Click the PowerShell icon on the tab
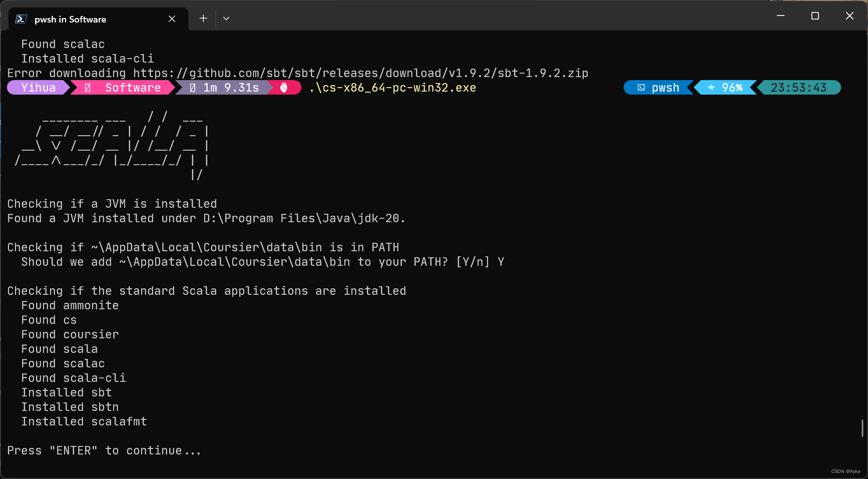The image size is (868, 479). pyautogui.click(x=21, y=19)
